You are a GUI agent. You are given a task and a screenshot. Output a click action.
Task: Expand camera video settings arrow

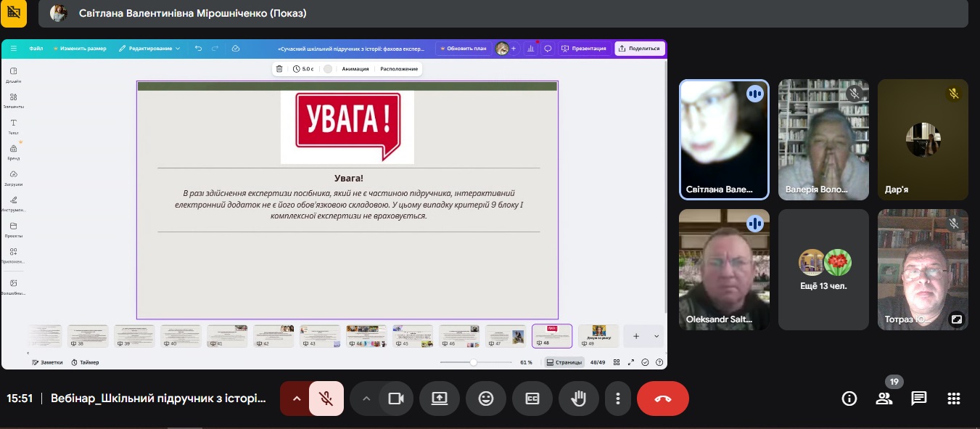coord(366,399)
